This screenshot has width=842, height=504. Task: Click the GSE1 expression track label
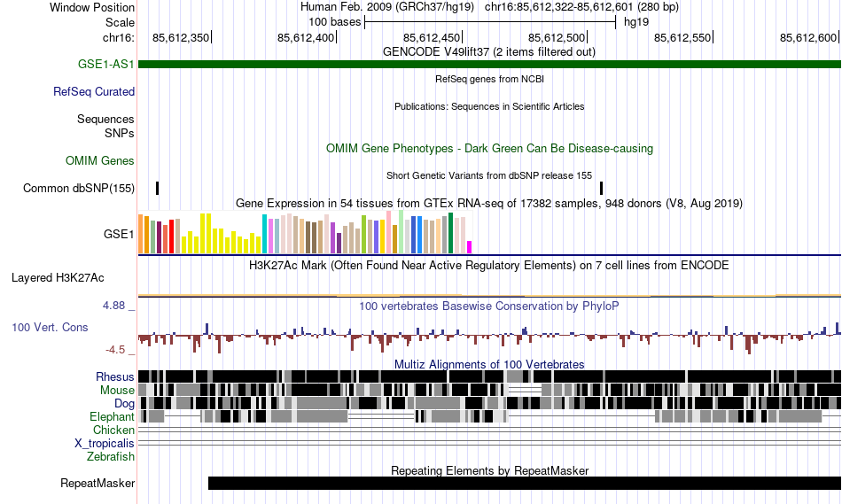119,234
